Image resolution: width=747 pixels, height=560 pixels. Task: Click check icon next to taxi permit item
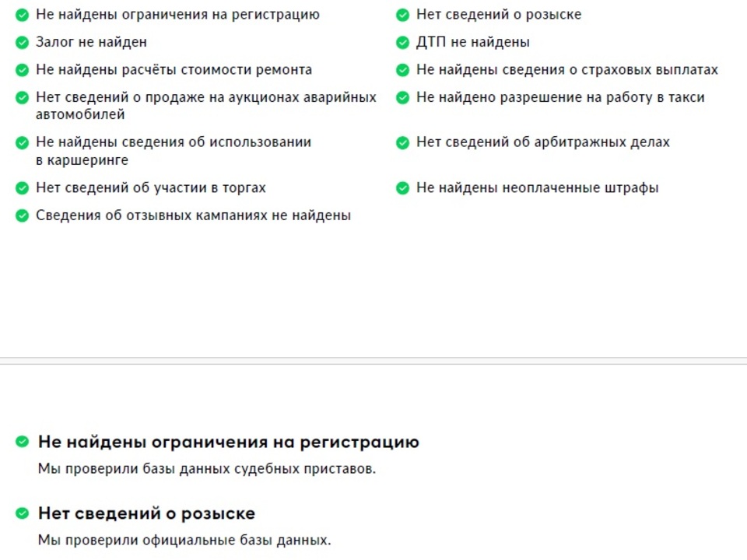tap(402, 98)
